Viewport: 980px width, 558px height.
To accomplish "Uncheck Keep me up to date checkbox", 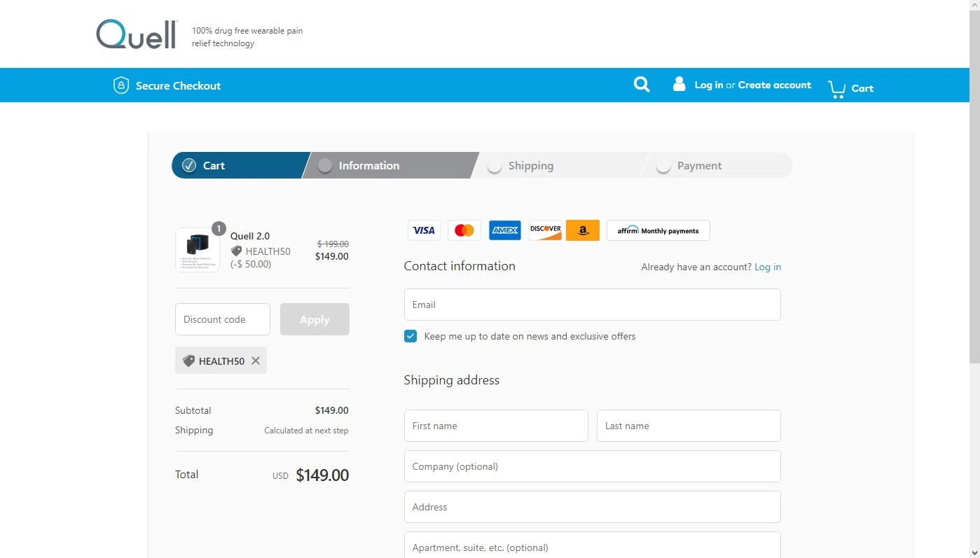I will [410, 336].
